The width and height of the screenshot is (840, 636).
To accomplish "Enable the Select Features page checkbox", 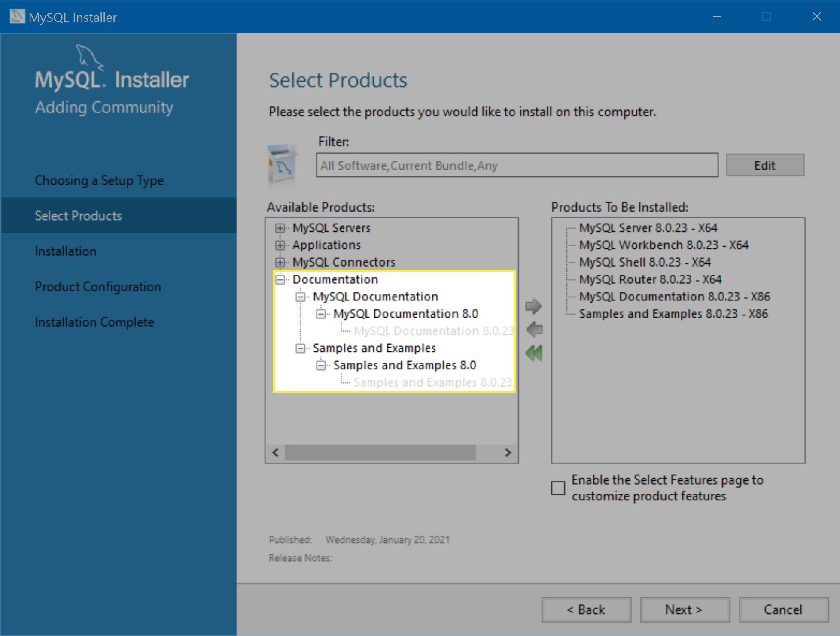I will tap(558, 488).
